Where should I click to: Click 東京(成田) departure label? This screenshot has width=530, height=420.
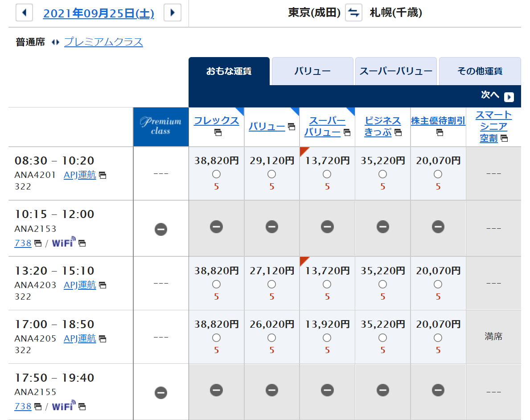[x=314, y=13]
